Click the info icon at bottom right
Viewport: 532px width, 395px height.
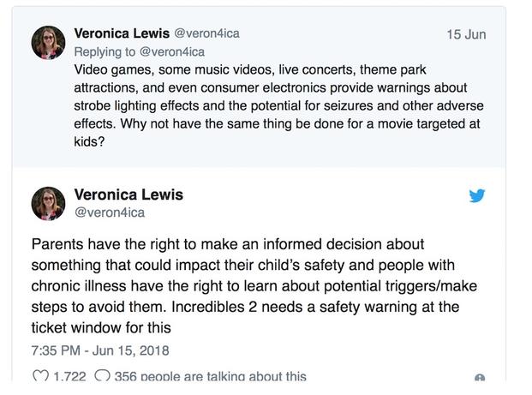tap(480, 377)
